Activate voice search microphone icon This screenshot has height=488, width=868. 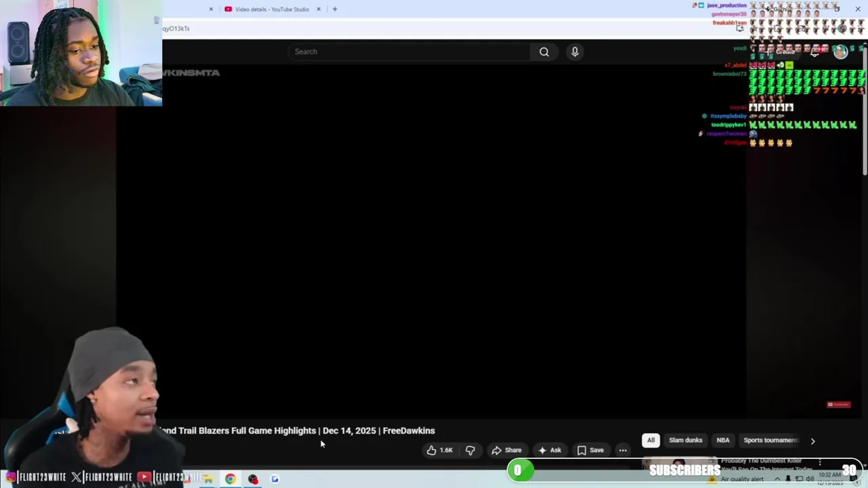click(574, 52)
